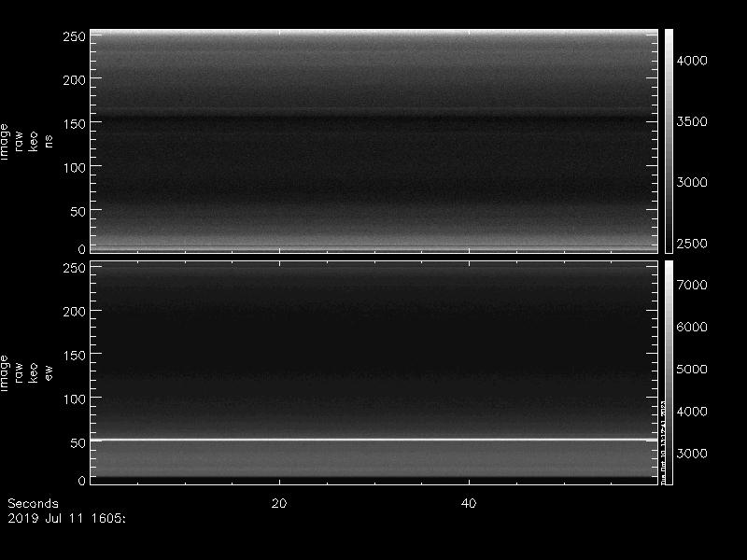The height and width of the screenshot is (560, 747).
Task: Click the '3500' color bar label
Action: pyautogui.click(x=692, y=121)
